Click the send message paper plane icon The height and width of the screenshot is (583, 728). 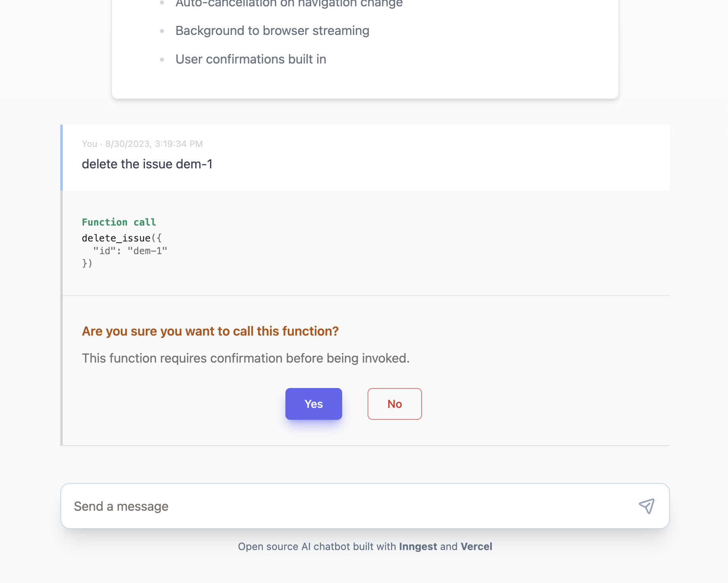click(646, 506)
